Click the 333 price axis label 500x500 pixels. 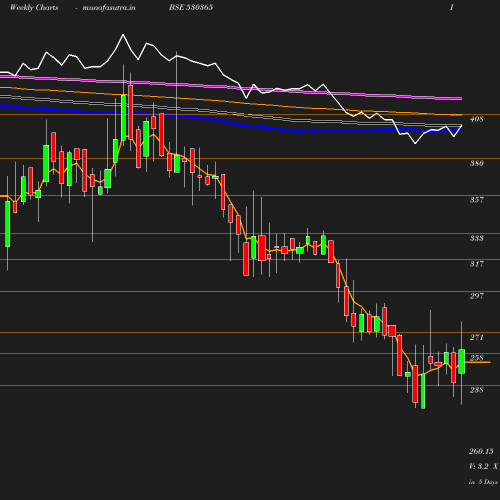point(476,238)
